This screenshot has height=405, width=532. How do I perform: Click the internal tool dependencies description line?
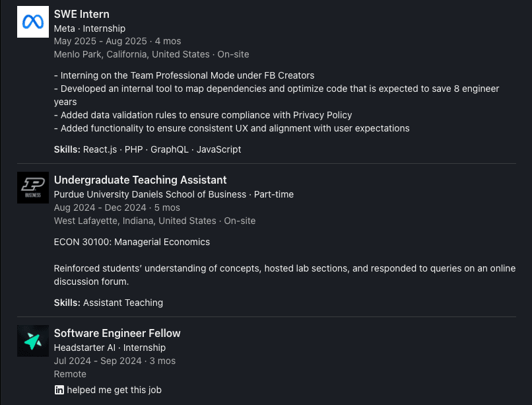click(276, 89)
